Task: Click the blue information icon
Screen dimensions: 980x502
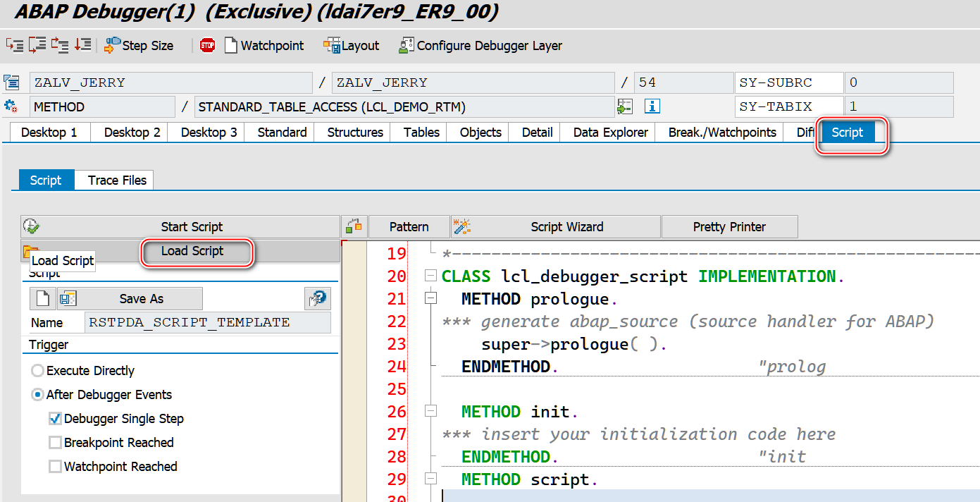Action: (652, 106)
